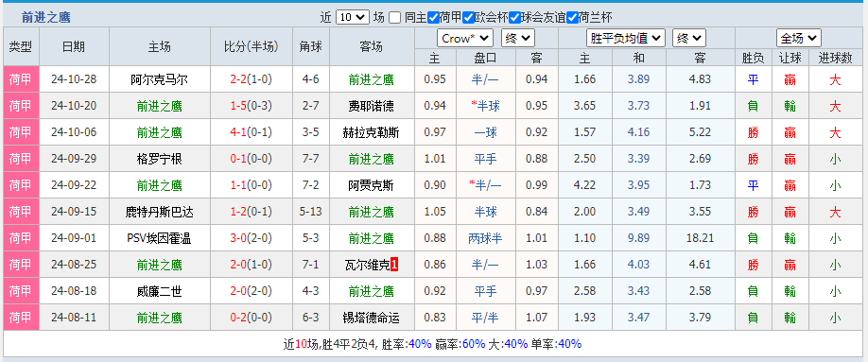This screenshot has height=362, width=868.
Task: Open the 全场 period dropdown
Action: pyautogui.click(x=798, y=38)
